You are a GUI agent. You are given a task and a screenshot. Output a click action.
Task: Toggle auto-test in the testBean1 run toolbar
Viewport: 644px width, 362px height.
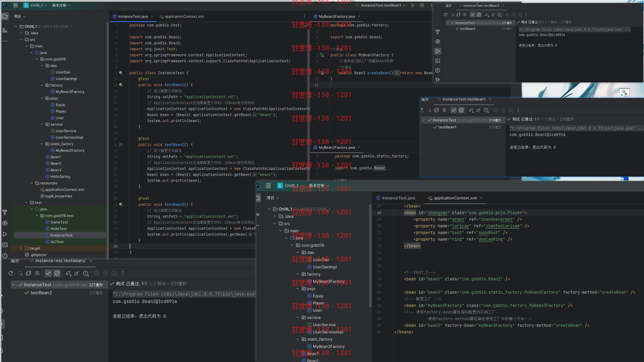436,110
